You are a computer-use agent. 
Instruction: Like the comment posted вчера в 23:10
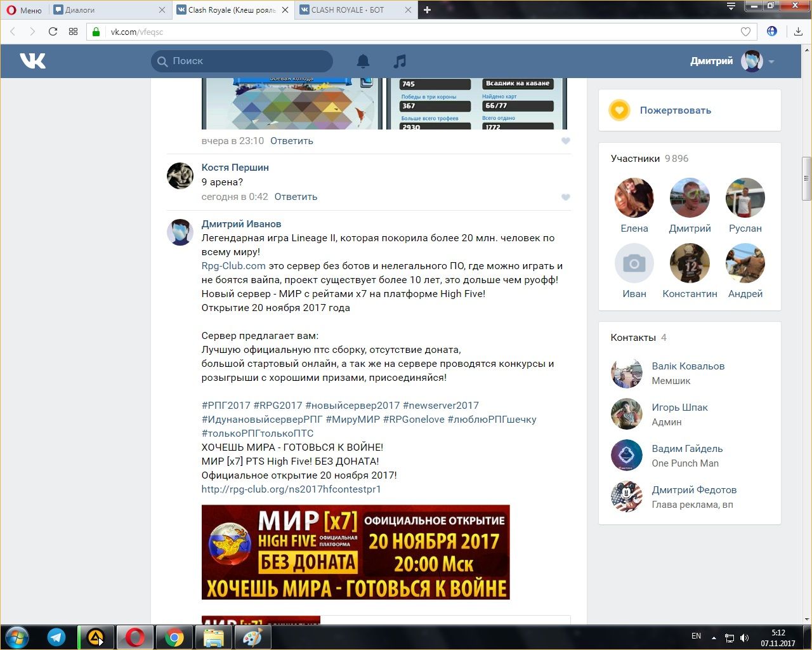pyautogui.click(x=566, y=141)
